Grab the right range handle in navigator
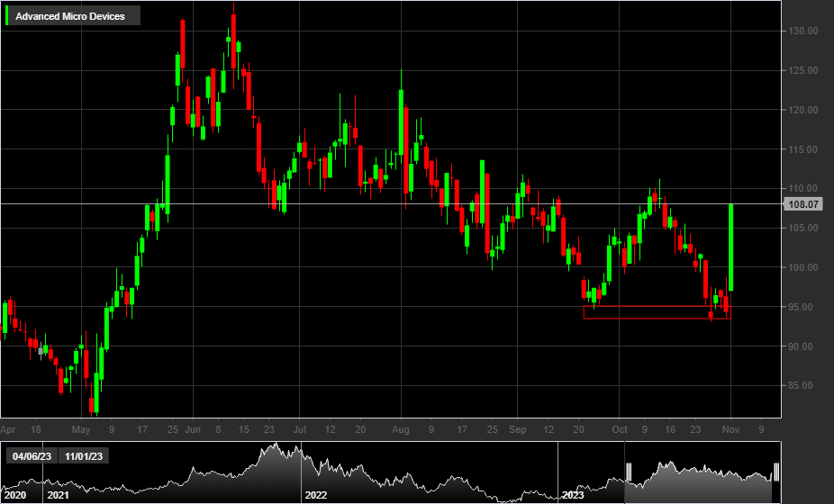 point(776,472)
